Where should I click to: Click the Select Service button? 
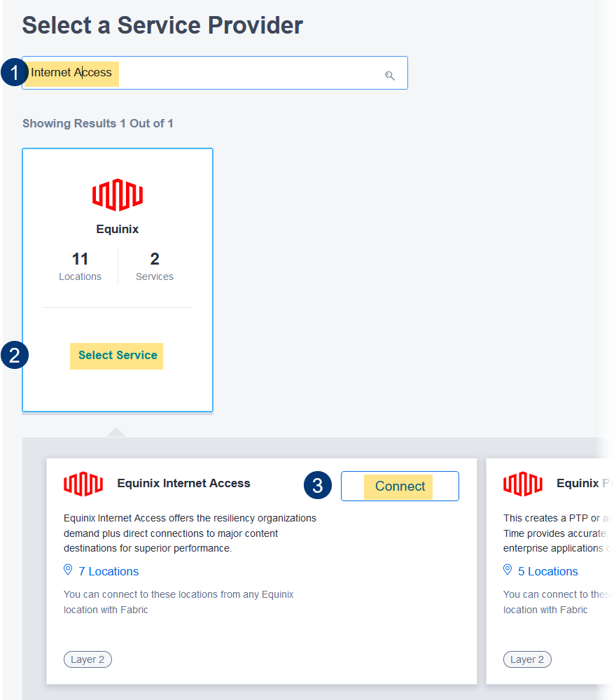coord(118,356)
